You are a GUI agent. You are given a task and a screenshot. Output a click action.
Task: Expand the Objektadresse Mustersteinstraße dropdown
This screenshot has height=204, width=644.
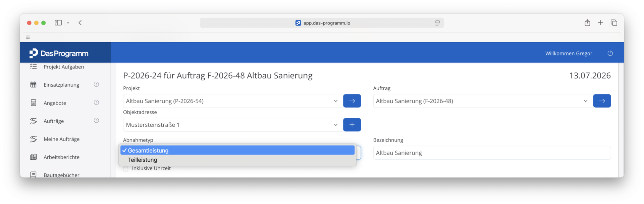pyautogui.click(x=232, y=125)
